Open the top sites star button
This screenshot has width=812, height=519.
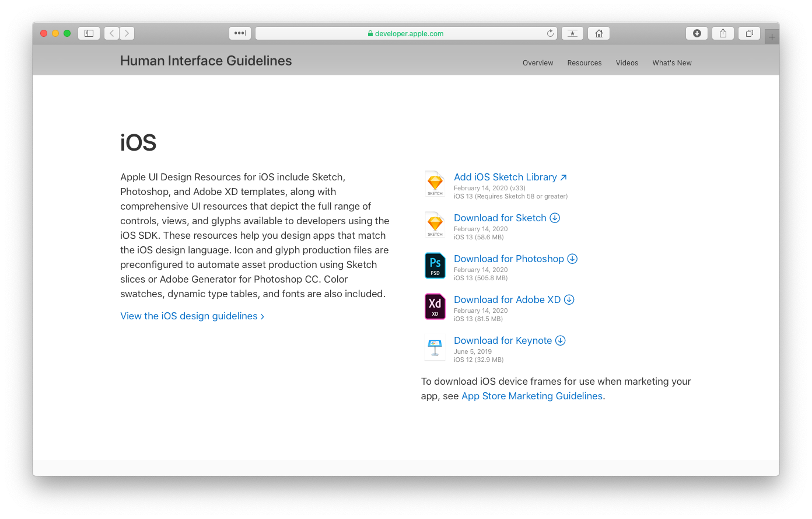pyautogui.click(x=572, y=33)
